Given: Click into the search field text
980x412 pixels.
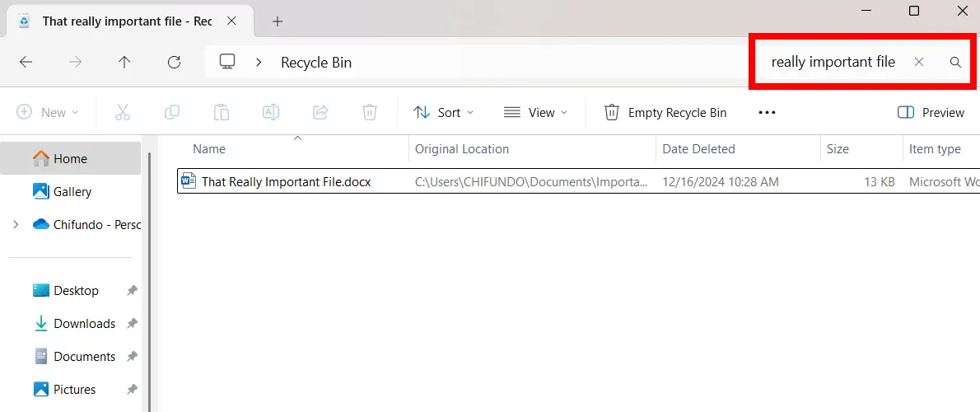Looking at the screenshot, I should pyautogui.click(x=833, y=62).
